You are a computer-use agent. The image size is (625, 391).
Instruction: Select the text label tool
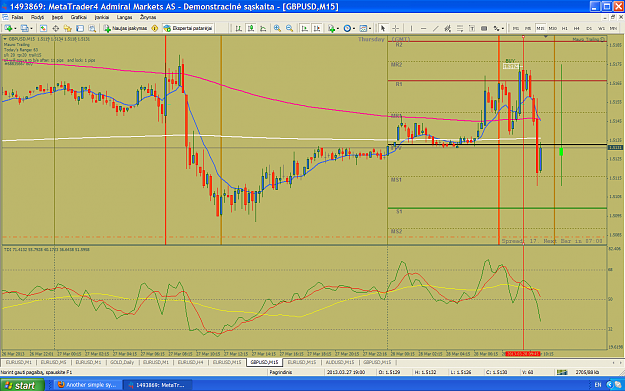(x=484, y=28)
